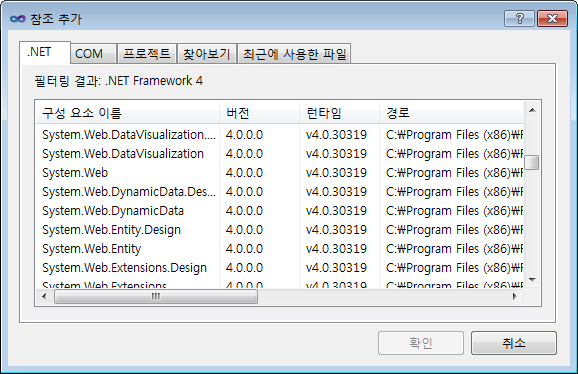Sort by 경로 column header
Viewport: 578px width, 374px height.
pos(451,113)
